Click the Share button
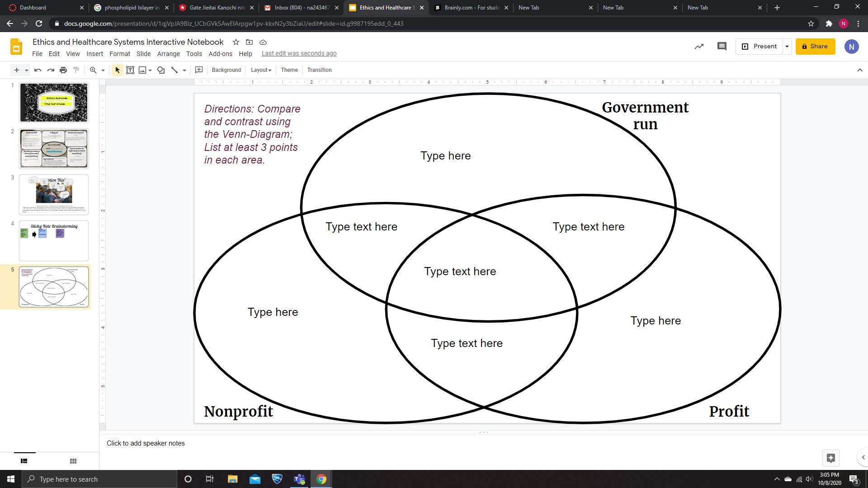 pos(815,47)
